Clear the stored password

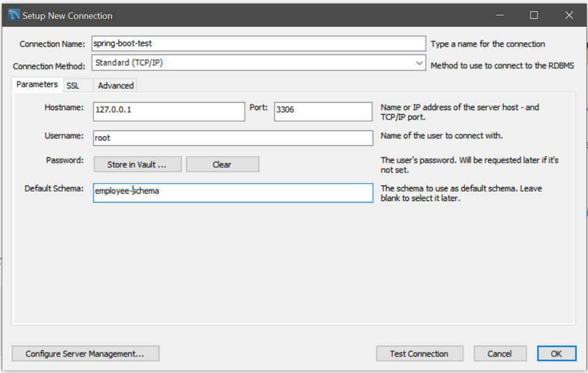point(222,164)
